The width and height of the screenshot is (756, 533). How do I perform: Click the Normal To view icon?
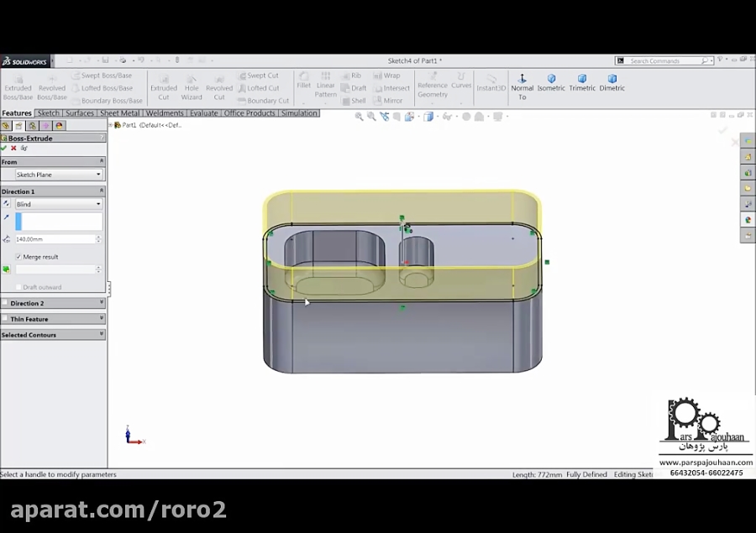522,82
